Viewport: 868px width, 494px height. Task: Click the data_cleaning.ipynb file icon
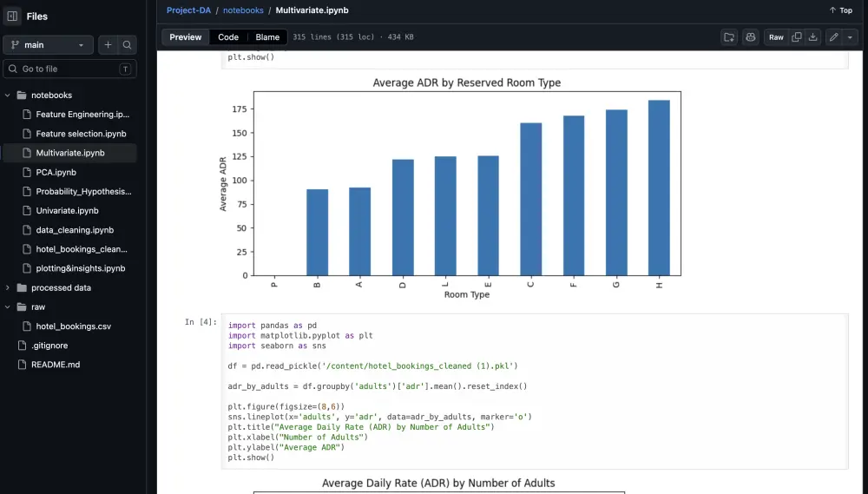27,230
